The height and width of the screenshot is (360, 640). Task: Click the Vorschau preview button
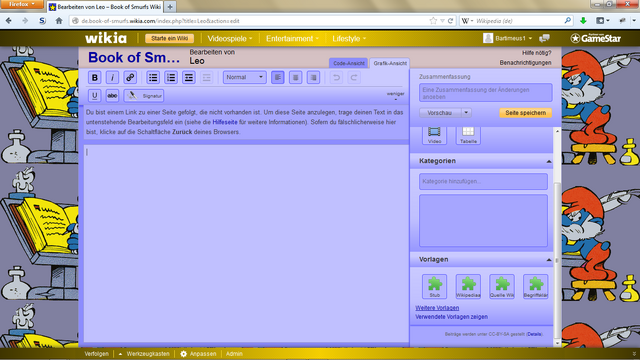click(440, 113)
